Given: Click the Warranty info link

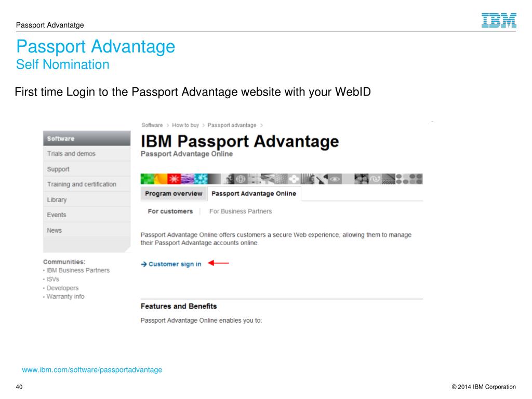Looking at the screenshot, I should (x=65, y=297).
